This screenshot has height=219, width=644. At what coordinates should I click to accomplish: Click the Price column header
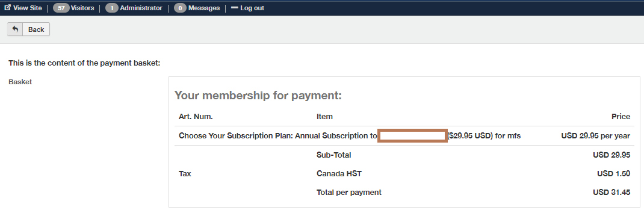tap(621, 116)
